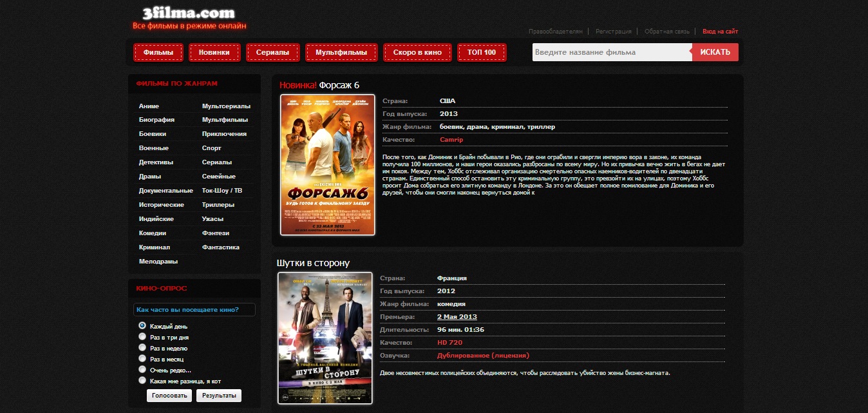Open the 'Шутки в сторону' poster thumbnail
868x413 pixels.
[325, 338]
